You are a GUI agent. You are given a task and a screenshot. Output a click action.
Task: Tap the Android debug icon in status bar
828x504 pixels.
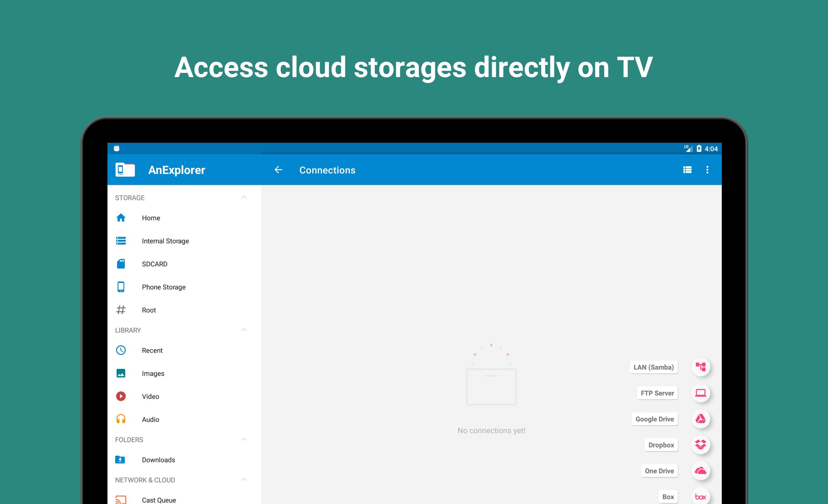coord(117,148)
